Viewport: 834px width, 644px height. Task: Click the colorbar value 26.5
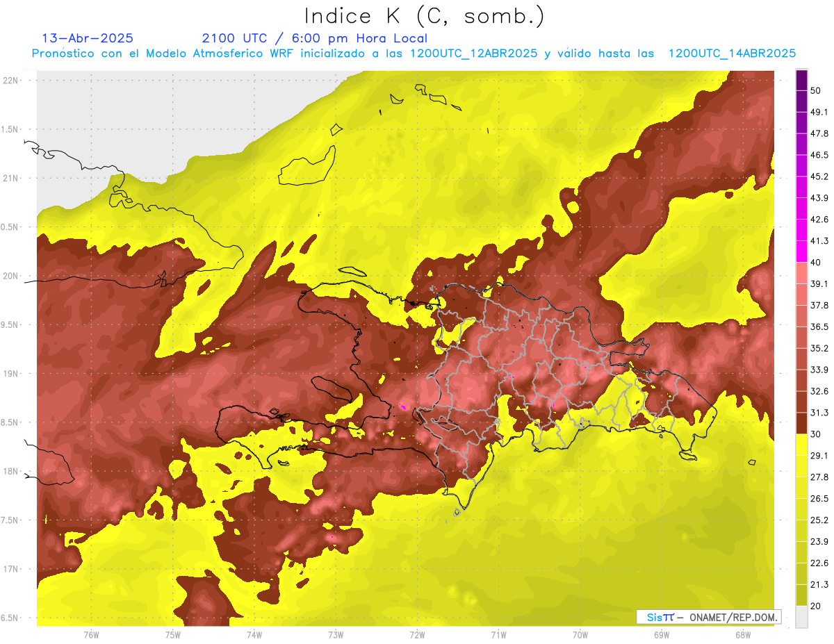tap(819, 499)
